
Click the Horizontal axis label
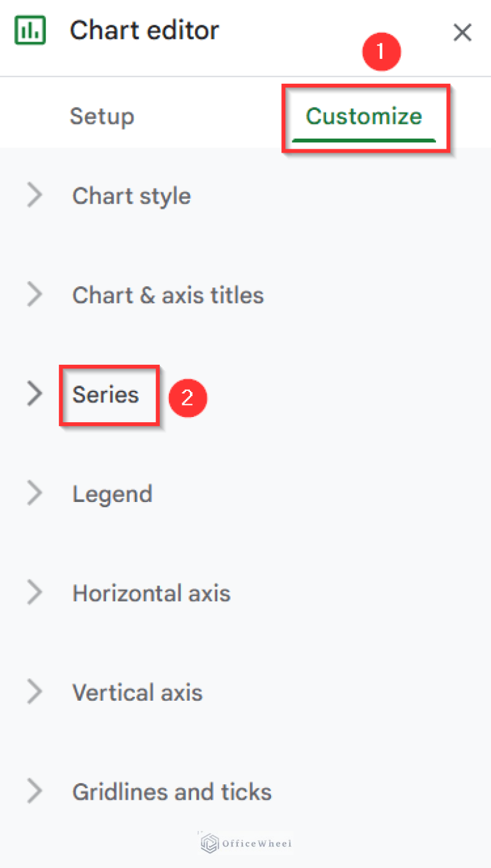[152, 593]
